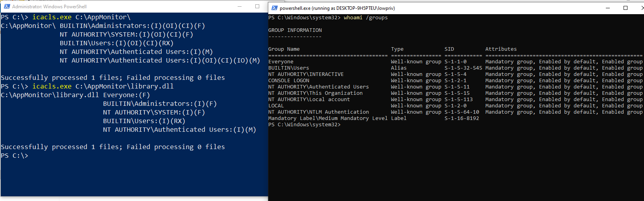Image resolution: width=644 pixels, height=201 pixels.
Task: Click the second 'Successfully processed 1 files' message
Action: tap(113, 147)
